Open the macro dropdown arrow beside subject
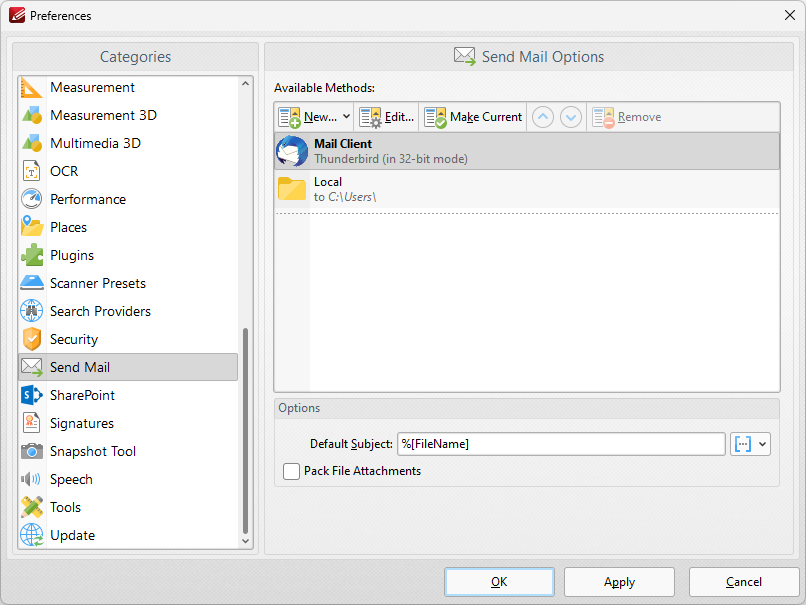Screen dimensions: 806x605 point(763,444)
